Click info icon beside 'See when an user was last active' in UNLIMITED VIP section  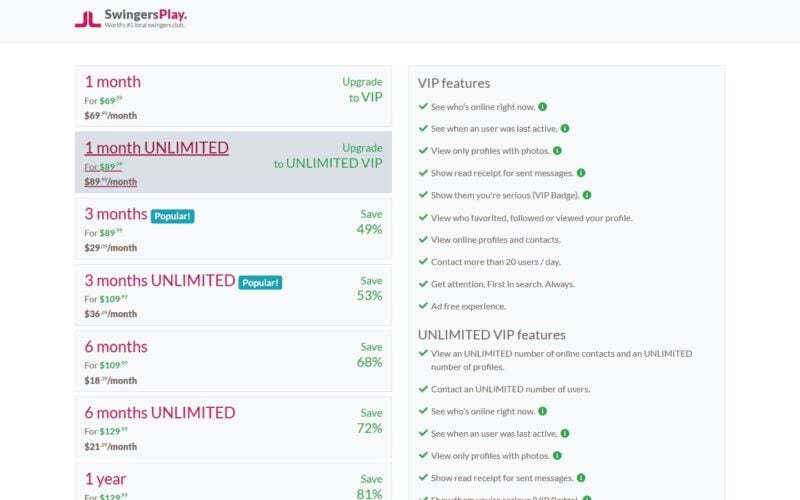tap(565, 433)
